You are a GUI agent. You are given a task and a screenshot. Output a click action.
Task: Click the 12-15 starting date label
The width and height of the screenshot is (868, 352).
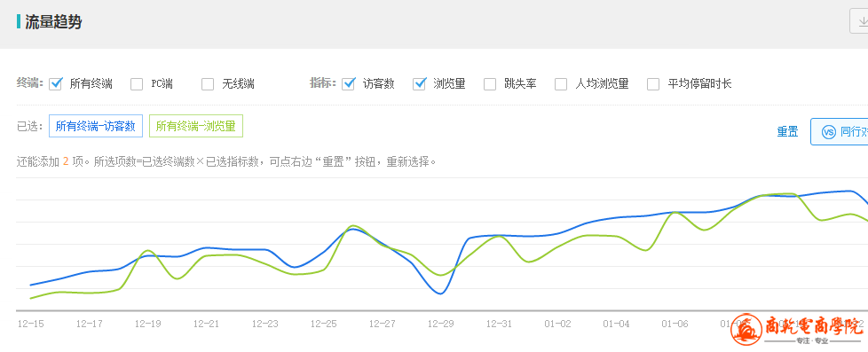[x=30, y=324]
